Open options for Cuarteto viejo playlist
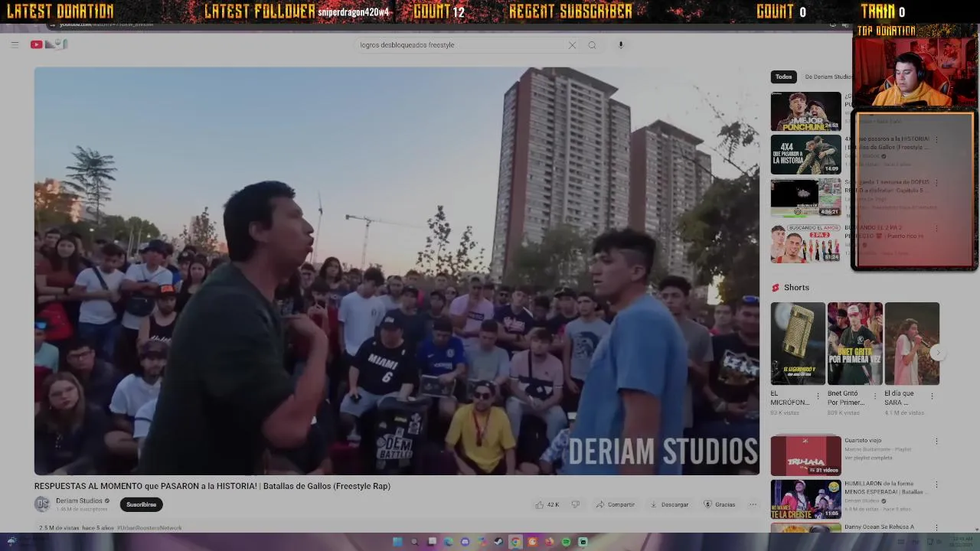This screenshot has height=551, width=980. 936,442
